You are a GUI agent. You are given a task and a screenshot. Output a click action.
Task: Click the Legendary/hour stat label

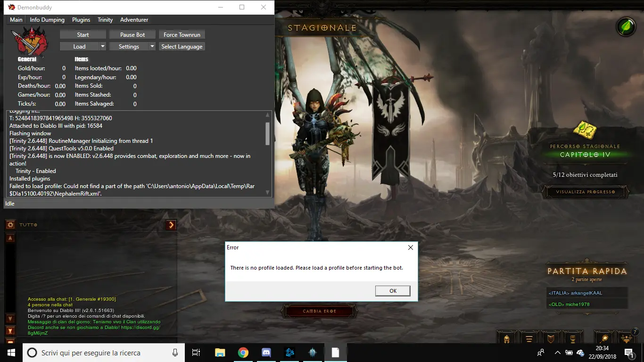[x=96, y=77]
